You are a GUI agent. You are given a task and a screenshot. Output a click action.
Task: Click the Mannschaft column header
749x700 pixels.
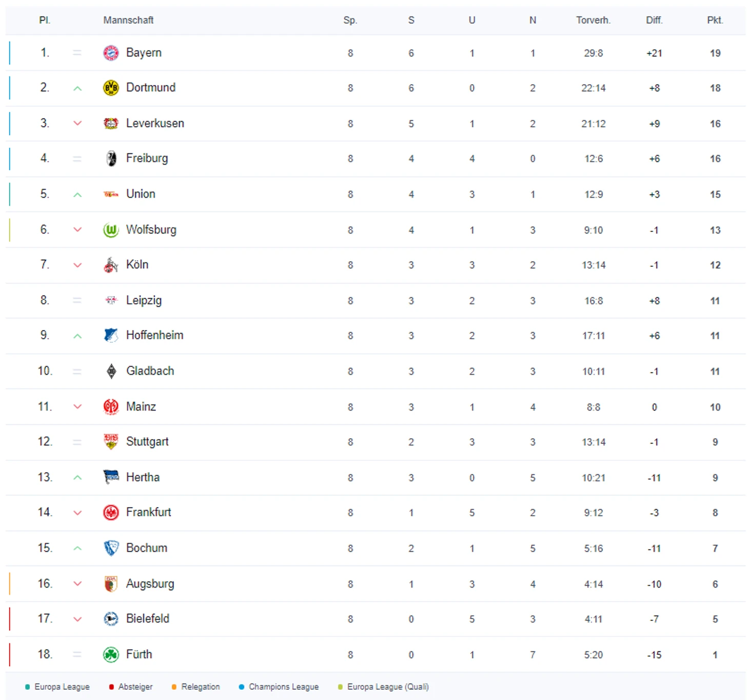click(128, 20)
